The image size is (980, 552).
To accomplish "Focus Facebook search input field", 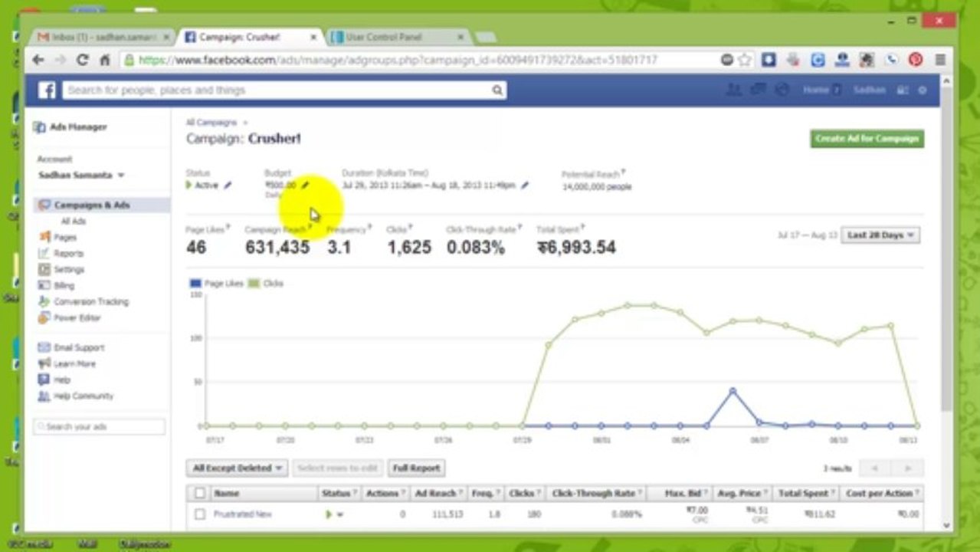I will click(277, 90).
